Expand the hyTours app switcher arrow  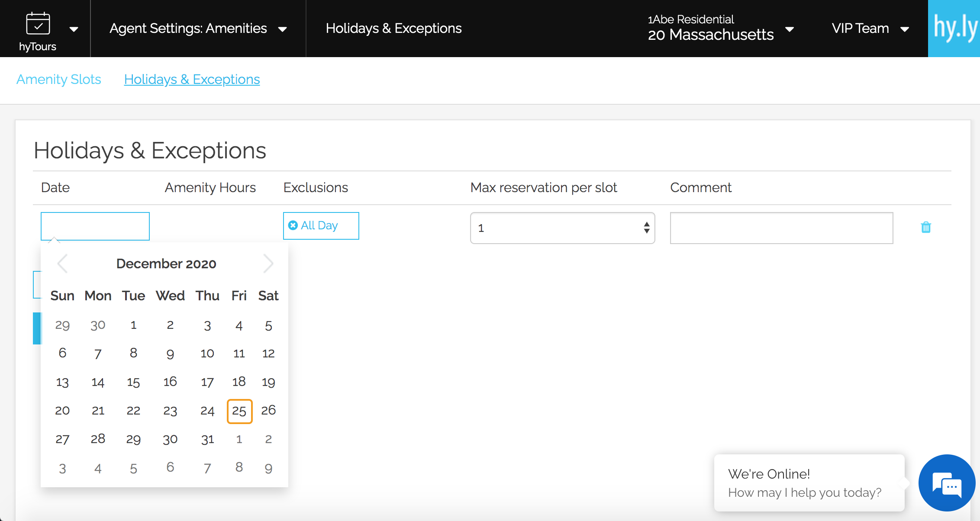(74, 29)
